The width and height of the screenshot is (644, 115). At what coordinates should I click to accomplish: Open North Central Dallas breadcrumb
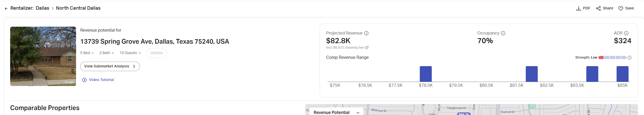78,8
